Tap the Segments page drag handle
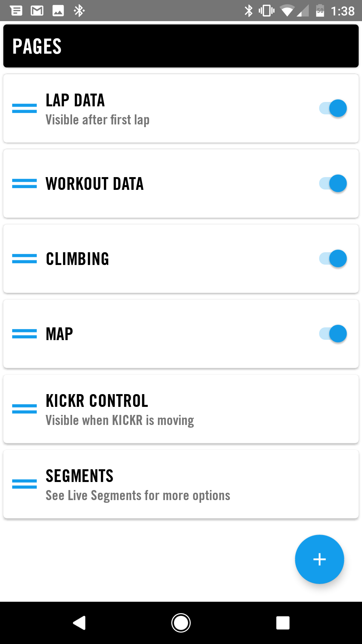The height and width of the screenshot is (644, 362). tap(24, 484)
